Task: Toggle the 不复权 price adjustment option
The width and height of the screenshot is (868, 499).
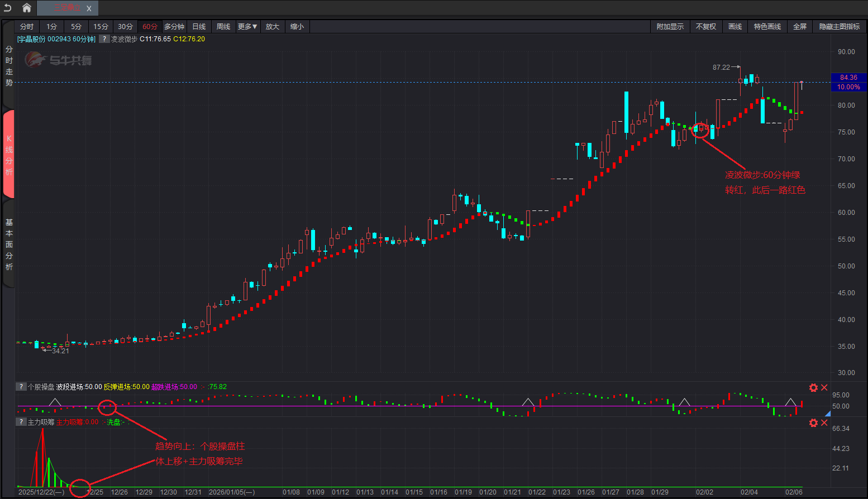Action: click(705, 27)
